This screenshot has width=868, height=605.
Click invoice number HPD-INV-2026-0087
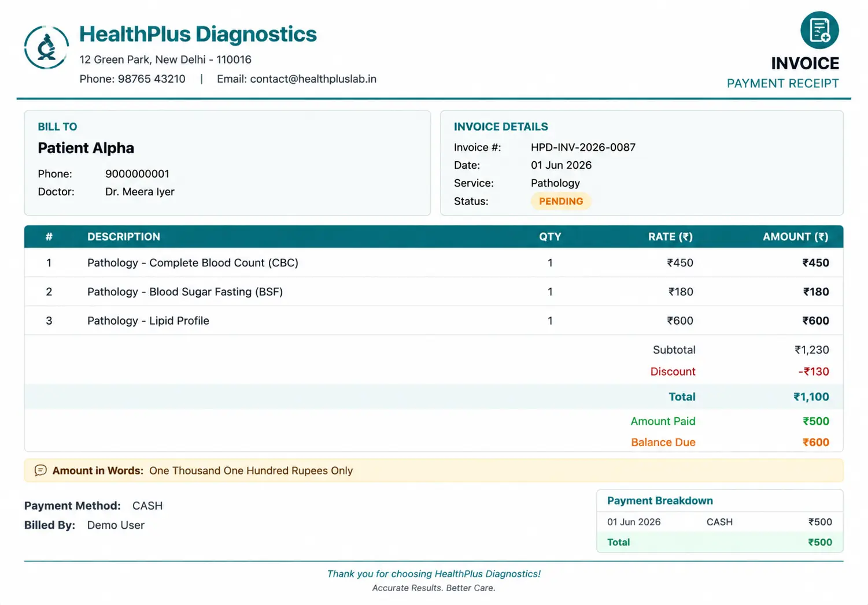tap(583, 147)
